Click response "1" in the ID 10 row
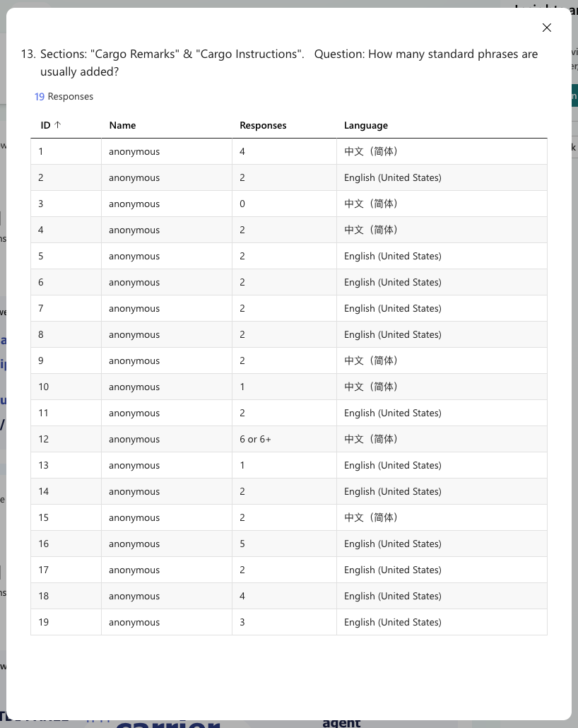 (242, 387)
